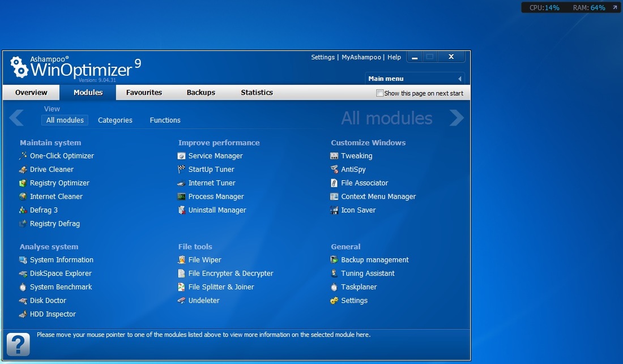The image size is (623, 364).
Task: Click the Internet Cleaner globe icon
Action: [x=23, y=196]
